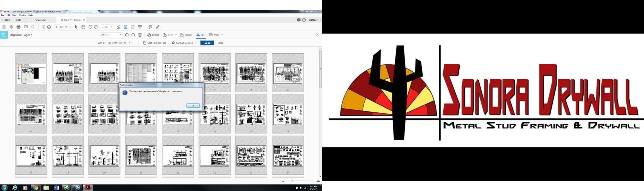This screenshot has height=191, width=644.
Task: Rotate pages clockwise icon
Action: tap(133, 35)
